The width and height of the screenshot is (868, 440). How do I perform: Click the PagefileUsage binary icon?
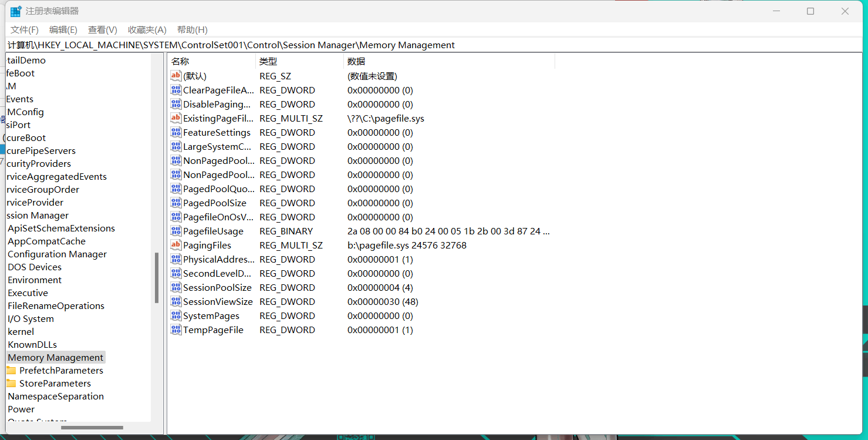(x=176, y=231)
